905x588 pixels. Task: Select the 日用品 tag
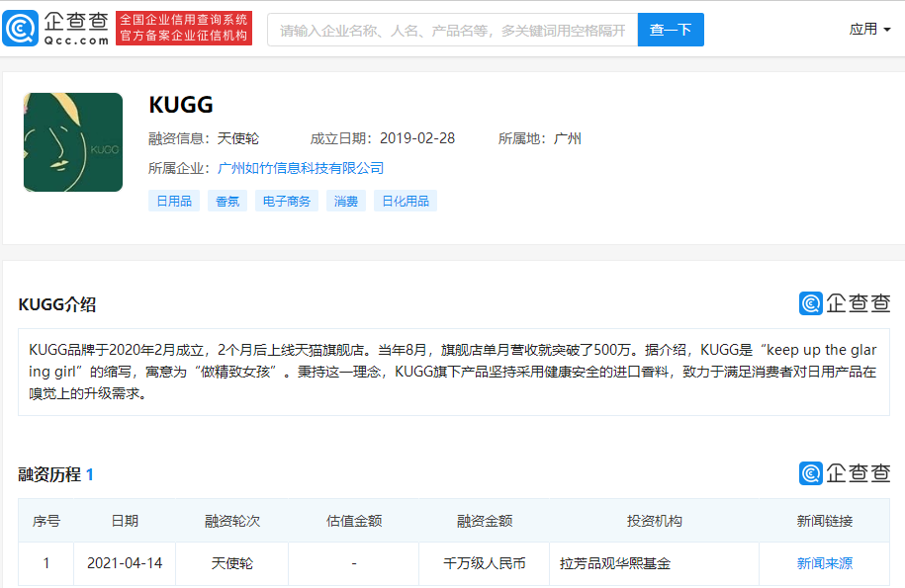click(x=174, y=202)
